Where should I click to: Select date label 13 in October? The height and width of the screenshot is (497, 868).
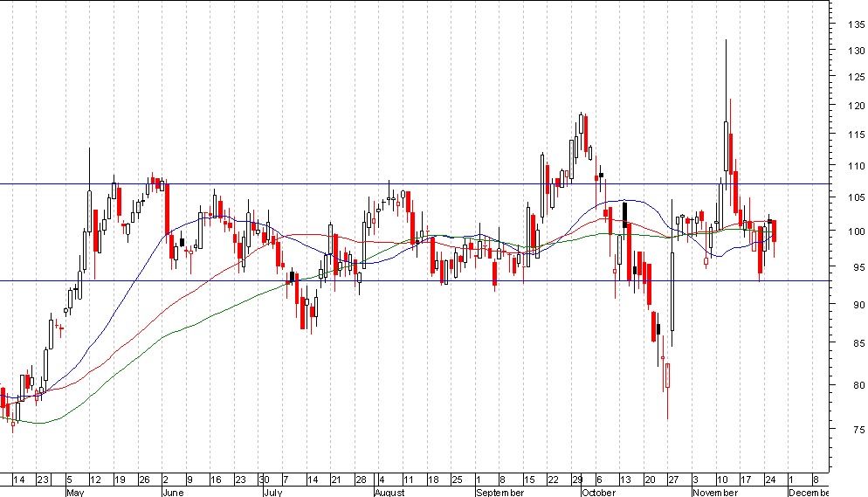click(625, 480)
